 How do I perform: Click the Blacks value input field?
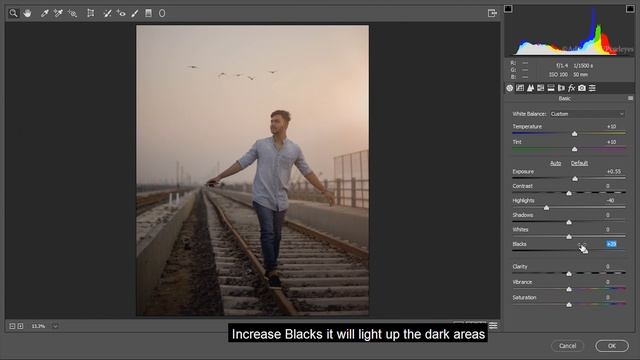tap(611, 244)
